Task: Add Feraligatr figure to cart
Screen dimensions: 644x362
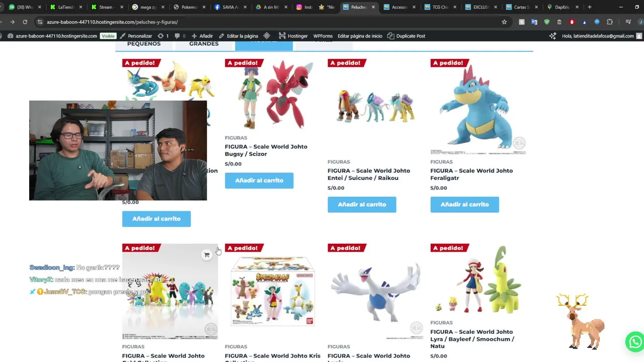Action: point(464,205)
